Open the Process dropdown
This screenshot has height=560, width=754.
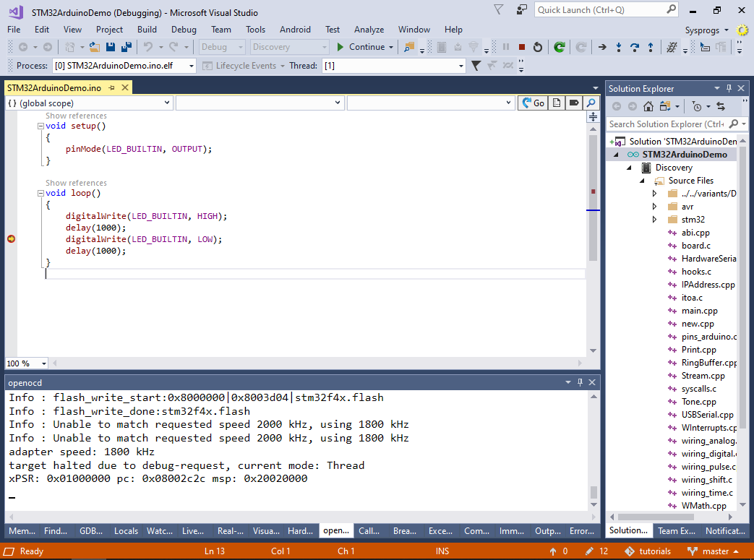click(x=192, y=65)
